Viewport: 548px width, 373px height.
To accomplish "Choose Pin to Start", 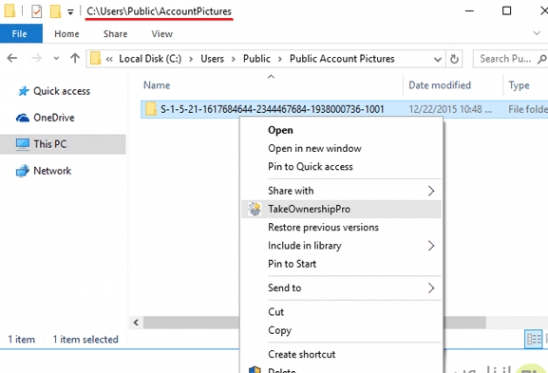I will pyautogui.click(x=292, y=264).
